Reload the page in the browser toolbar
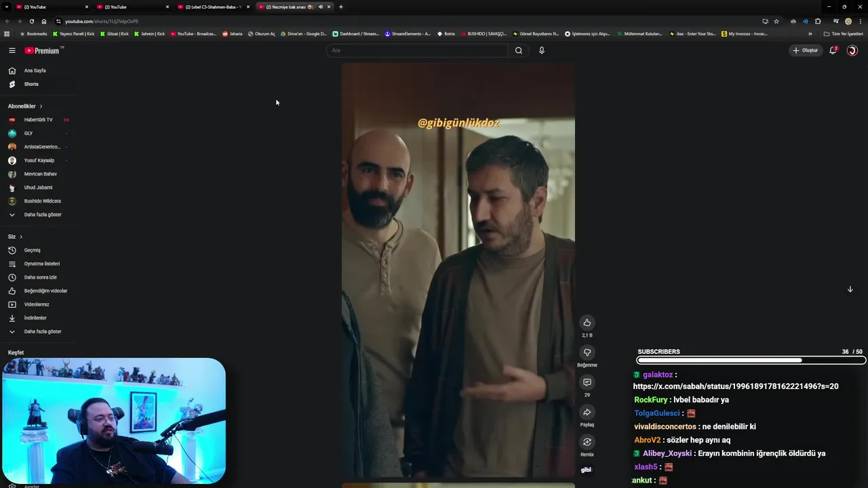Screen dimensions: 868x488 click(31, 21)
